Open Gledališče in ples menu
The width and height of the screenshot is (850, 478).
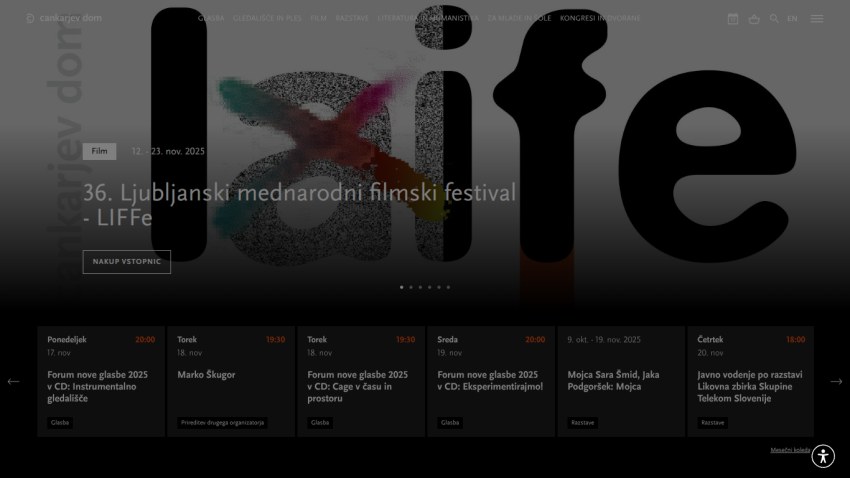[267, 18]
